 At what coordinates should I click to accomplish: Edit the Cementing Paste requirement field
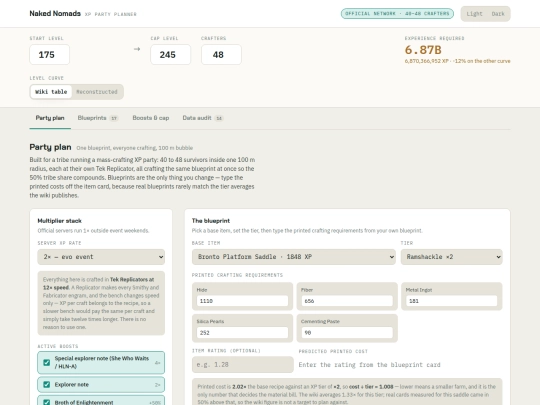[347, 332]
